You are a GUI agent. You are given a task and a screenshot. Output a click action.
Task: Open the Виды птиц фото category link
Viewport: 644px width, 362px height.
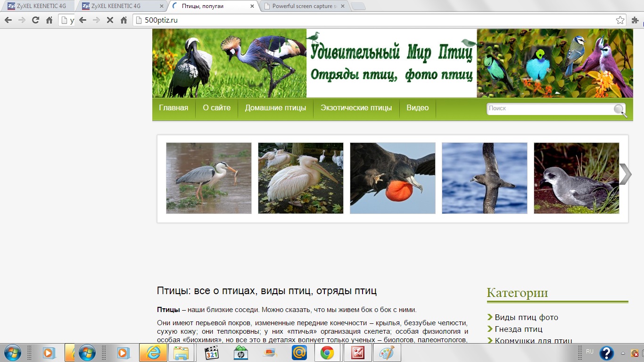[527, 318]
